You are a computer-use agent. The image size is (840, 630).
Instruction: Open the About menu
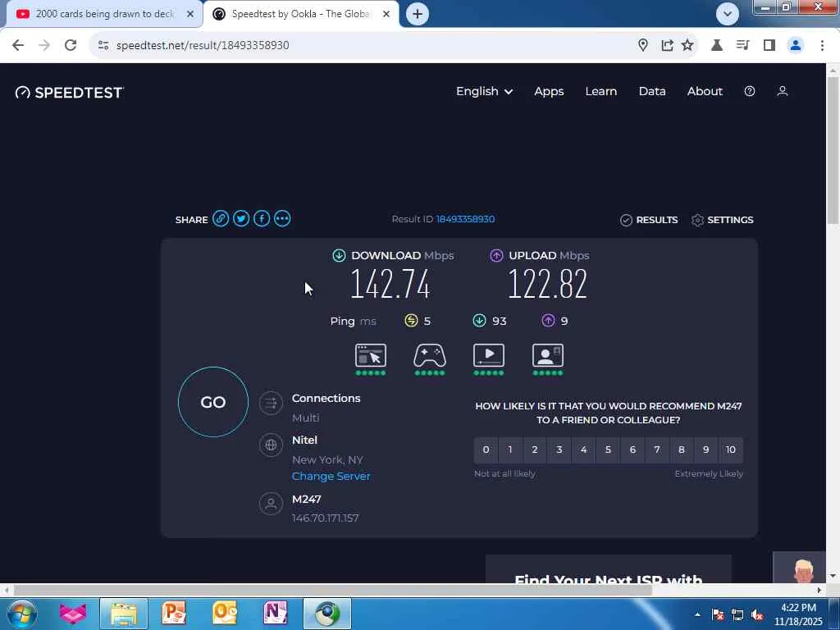click(705, 91)
